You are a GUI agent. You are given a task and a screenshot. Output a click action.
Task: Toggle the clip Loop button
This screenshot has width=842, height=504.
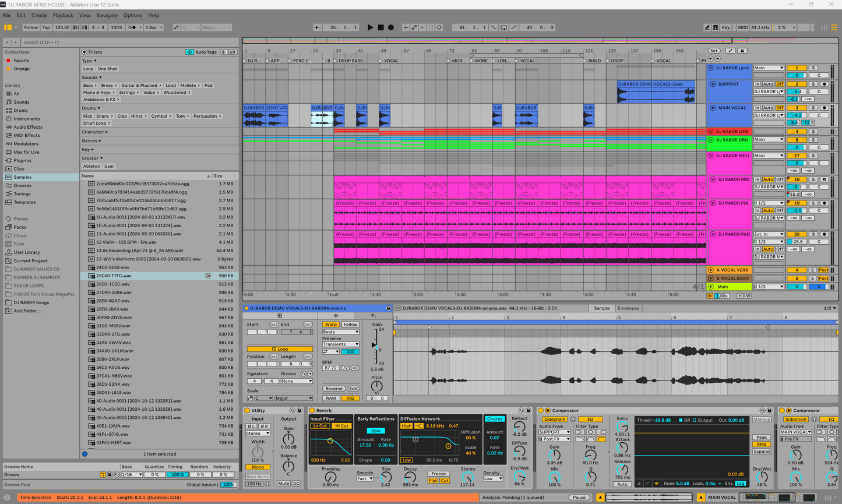pyautogui.click(x=280, y=349)
